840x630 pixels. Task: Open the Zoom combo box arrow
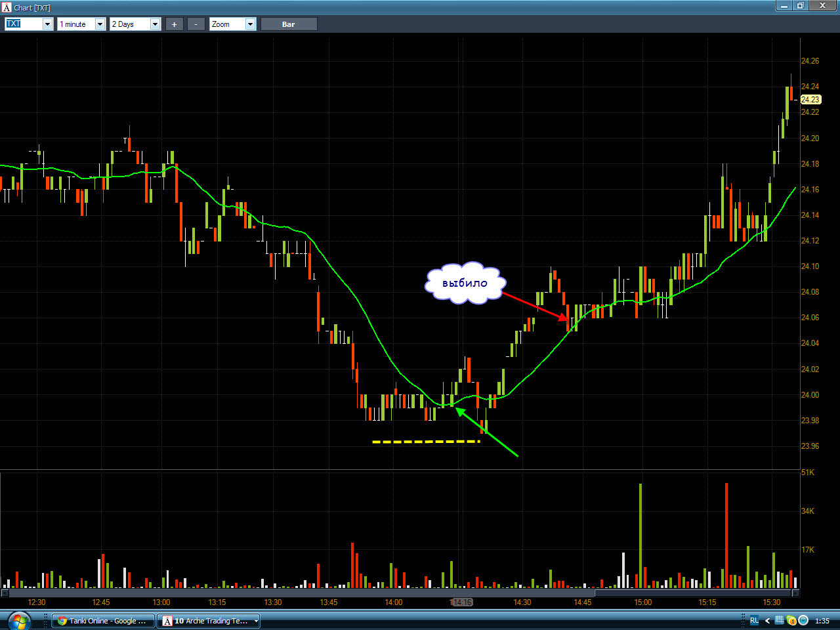click(x=250, y=24)
